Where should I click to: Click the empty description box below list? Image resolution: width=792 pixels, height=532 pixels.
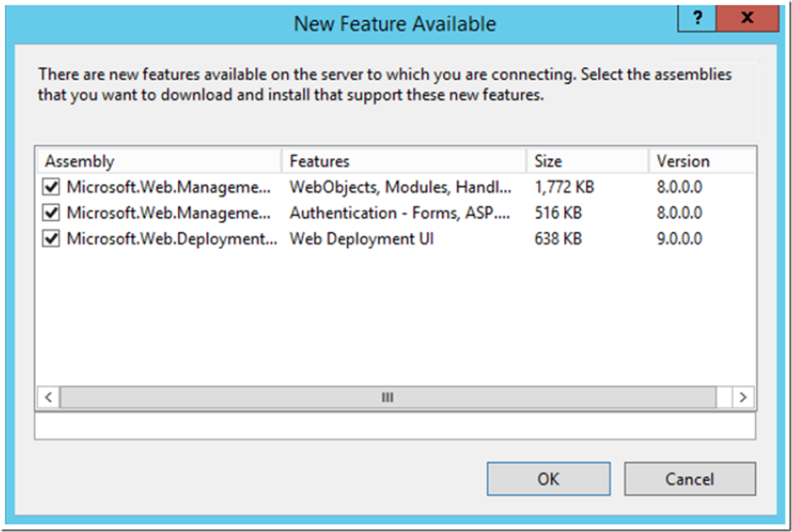pos(395,425)
